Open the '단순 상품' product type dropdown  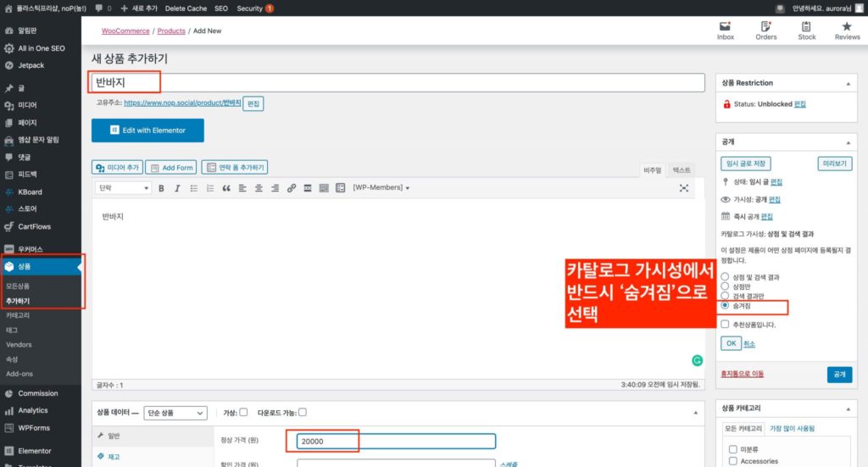tap(175, 413)
